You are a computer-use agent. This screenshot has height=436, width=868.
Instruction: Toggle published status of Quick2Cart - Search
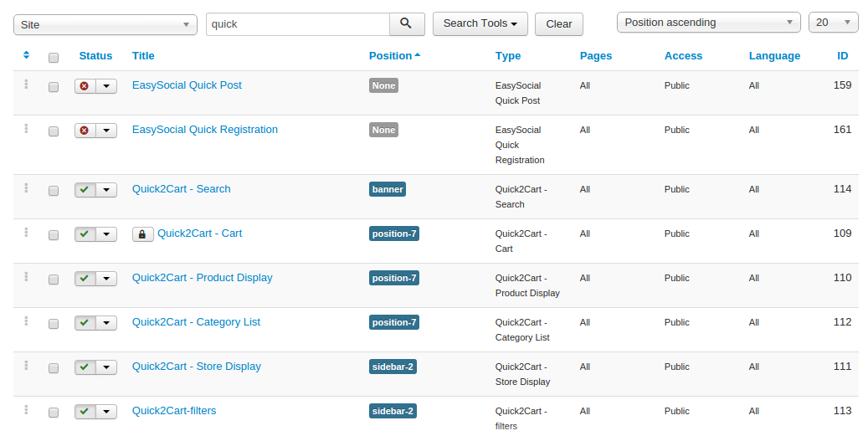coord(85,190)
